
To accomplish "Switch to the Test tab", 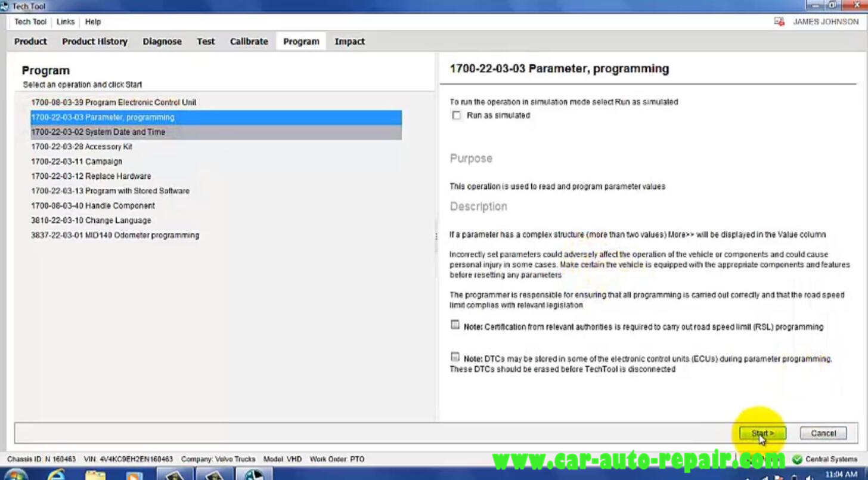I will [206, 41].
